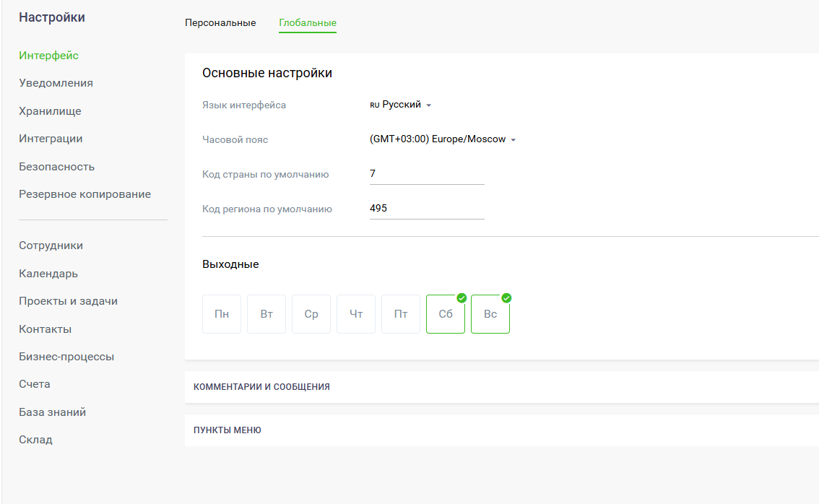Toggle Sunday (Вс) as a weekend day
Screen dimensions: 819x504
[x=490, y=314]
